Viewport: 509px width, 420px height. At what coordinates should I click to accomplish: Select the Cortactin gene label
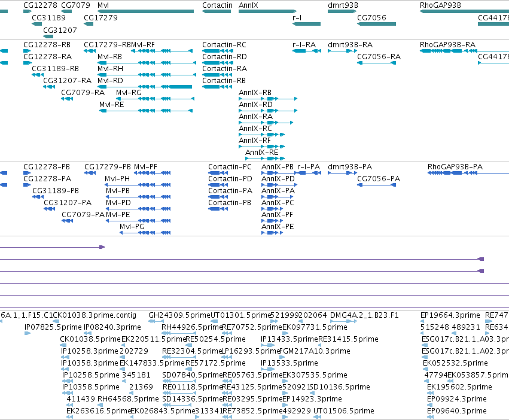[217, 5]
